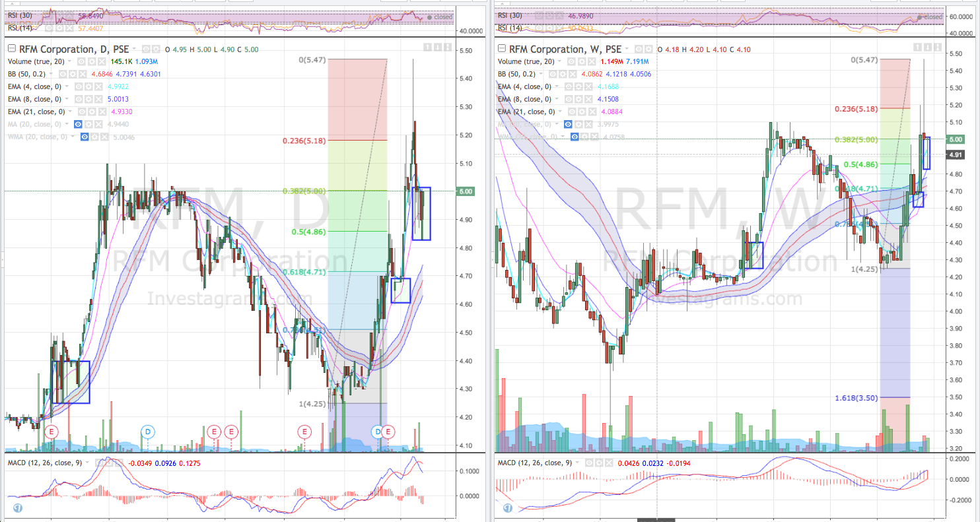
Task: Show the hidden daily MA (20, close, 0)
Action: pyautogui.click(x=78, y=124)
